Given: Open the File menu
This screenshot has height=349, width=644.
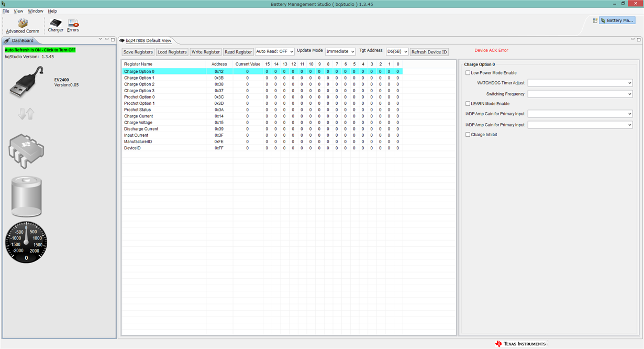Looking at the screenshot, I should [6, 11].
